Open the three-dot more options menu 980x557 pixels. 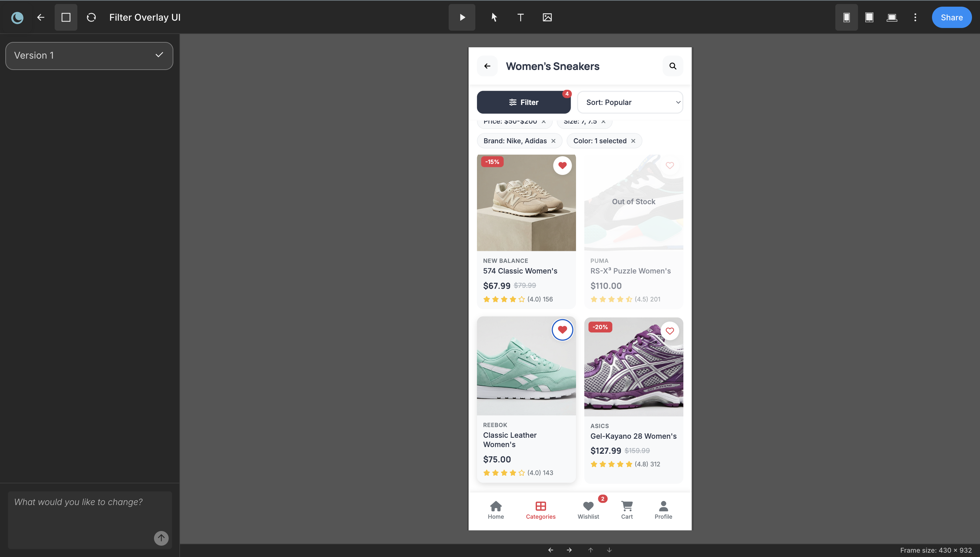tap(915, 17)
